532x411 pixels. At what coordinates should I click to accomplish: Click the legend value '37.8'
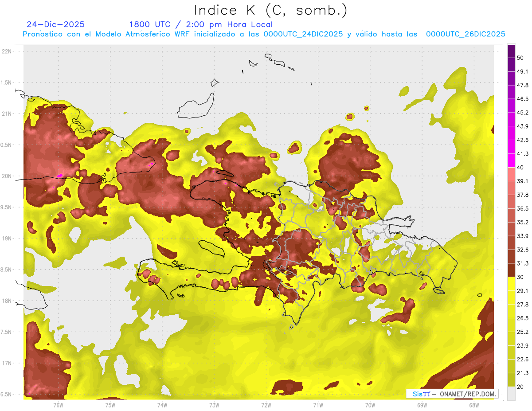click(523, 195)
